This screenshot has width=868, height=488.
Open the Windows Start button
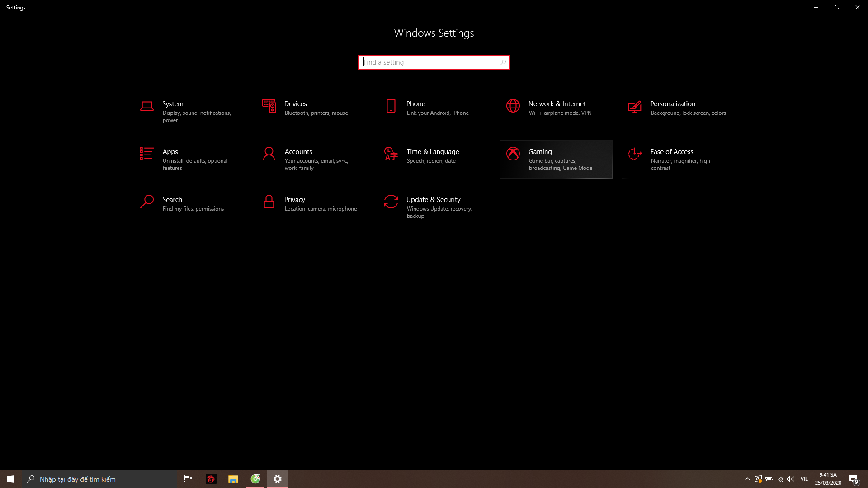(11, 479)
